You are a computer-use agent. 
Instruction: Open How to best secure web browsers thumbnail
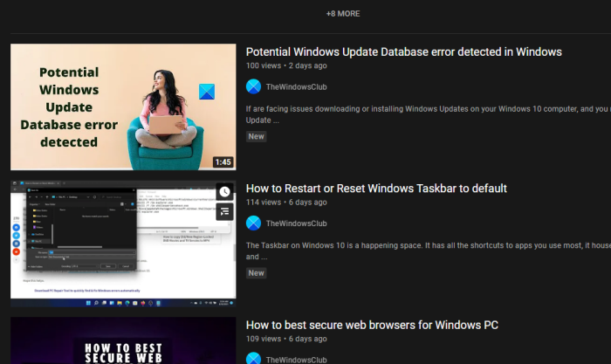123,340
